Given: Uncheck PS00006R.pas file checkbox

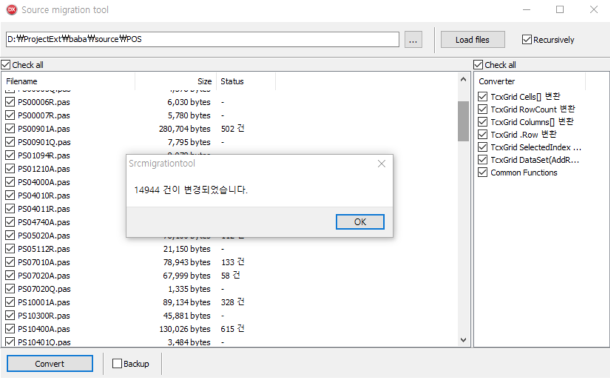Looking at the screenshot, I should (10, 102).
